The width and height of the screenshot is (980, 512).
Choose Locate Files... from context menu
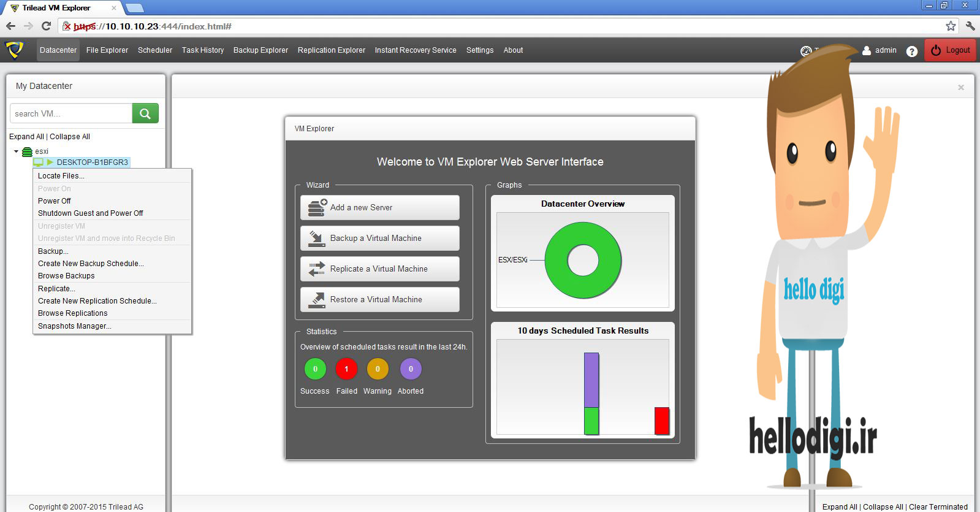click(x=112, y=176)
